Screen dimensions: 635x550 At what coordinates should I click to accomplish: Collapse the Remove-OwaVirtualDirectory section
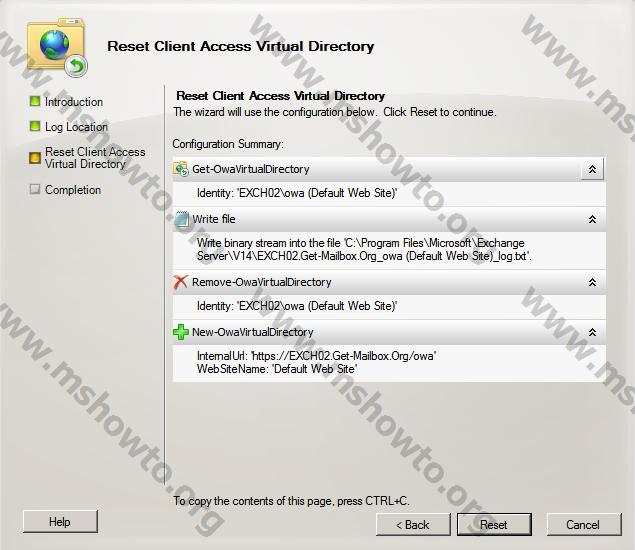[592, 282]
